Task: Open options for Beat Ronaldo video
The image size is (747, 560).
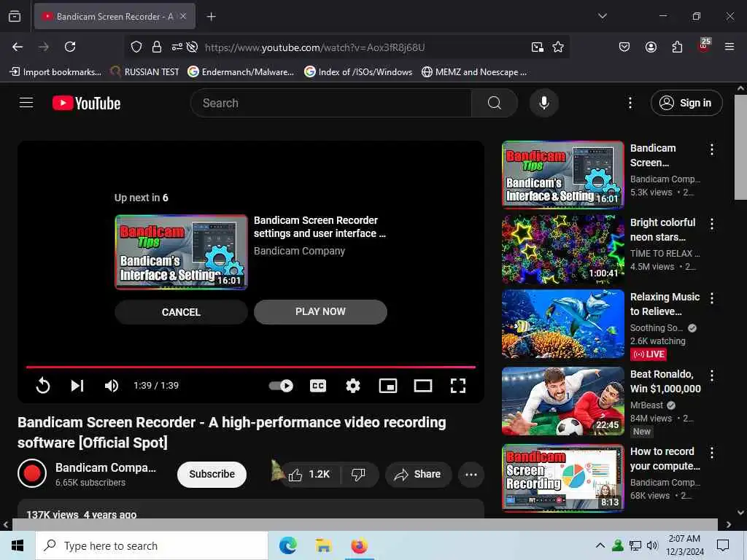Action: pyautogui.click(x=712, y=376)
